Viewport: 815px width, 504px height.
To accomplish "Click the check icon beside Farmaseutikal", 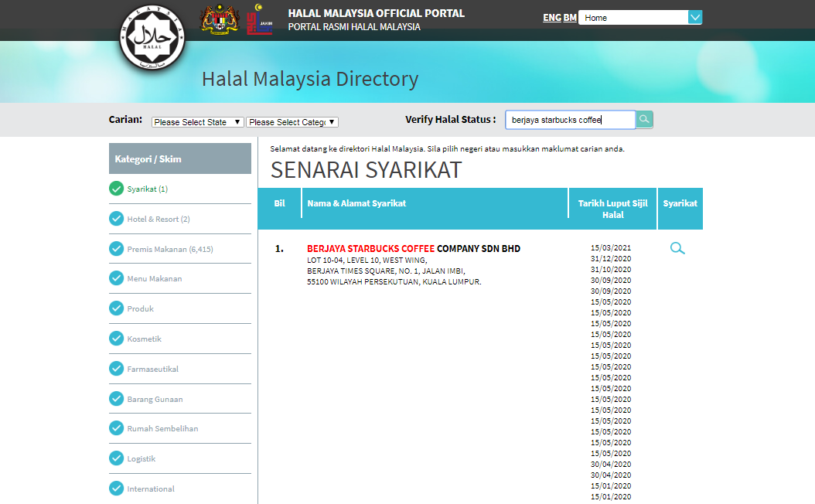I will point(117,369).
